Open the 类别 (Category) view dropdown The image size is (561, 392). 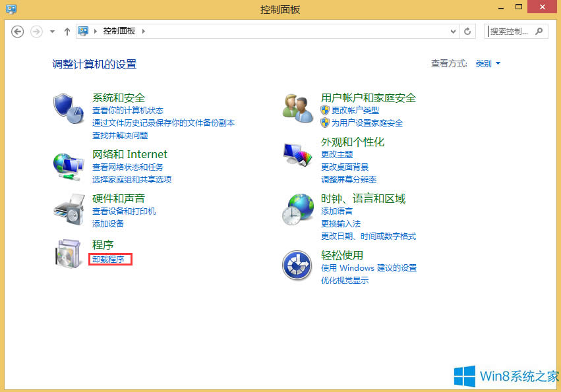(487, 63)
